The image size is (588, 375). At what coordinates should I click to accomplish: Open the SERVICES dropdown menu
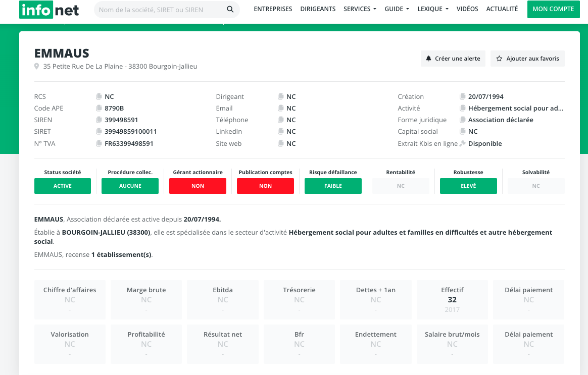click(360, 9)
